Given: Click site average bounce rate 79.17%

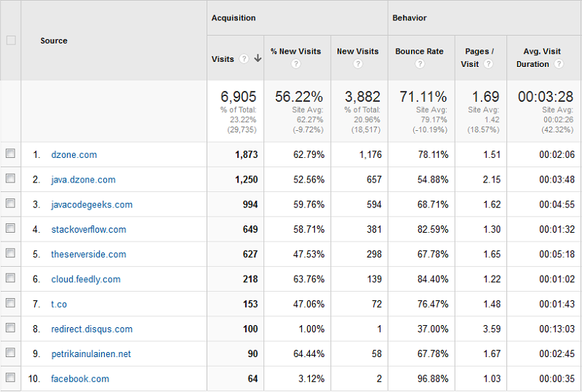Looking at the screenshot, I should pyautogui.click(x=434, y=120).
